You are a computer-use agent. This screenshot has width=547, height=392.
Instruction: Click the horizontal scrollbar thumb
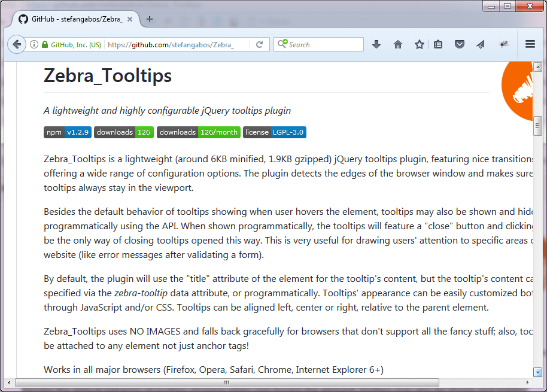[x=227, y=382]
